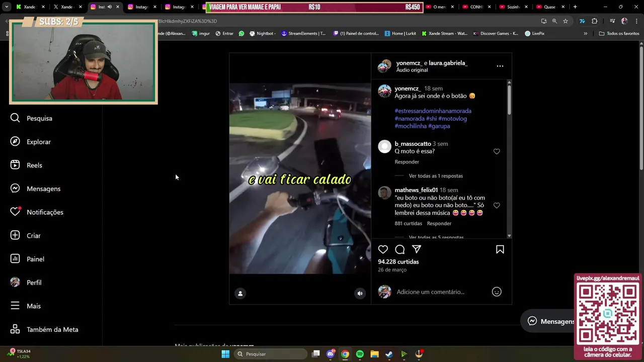Image resolution: width=644 pixels, height=362 pixels.
Task: Reply to mathews_felix01's comment
Action: point(439,223)
